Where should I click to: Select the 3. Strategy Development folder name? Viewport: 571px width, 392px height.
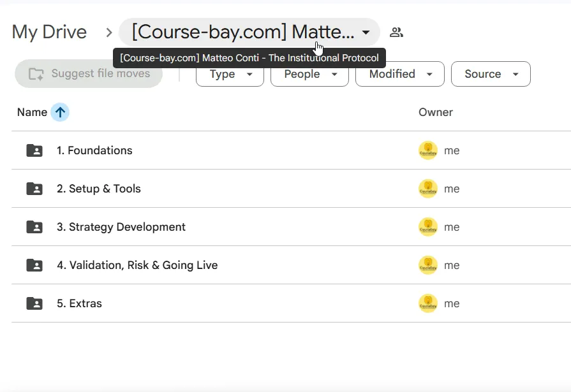[x=121, y=227]
